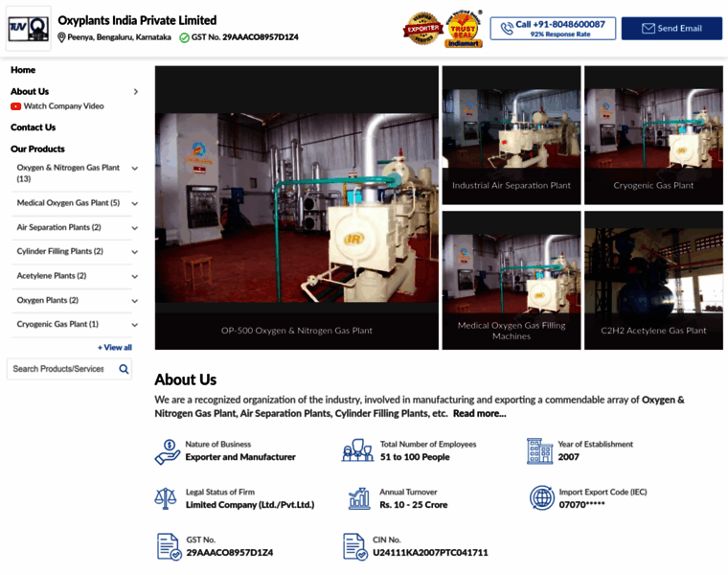
Task: Click IEC code 07070***** value
Action: [581, 505]
